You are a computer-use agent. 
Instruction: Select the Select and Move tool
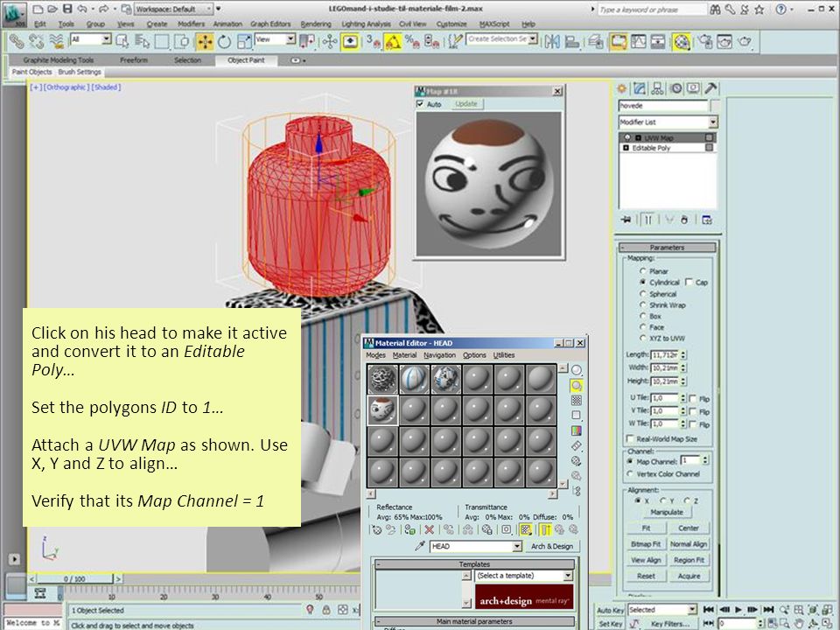click(x=205, y=41)
